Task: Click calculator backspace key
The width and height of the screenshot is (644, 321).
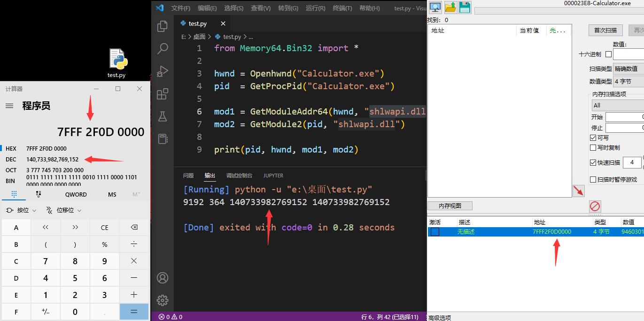Action: pyautogui.click(x=134, y=228)
